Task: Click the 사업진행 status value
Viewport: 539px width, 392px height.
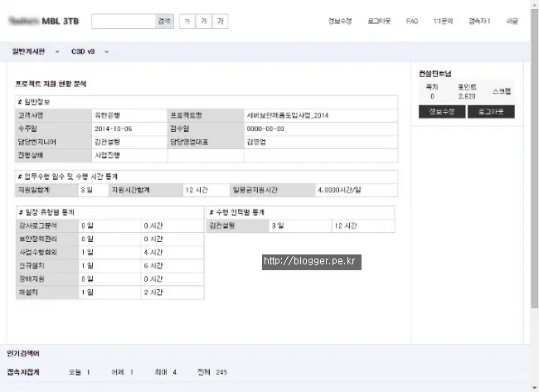Action: (107, 155)
